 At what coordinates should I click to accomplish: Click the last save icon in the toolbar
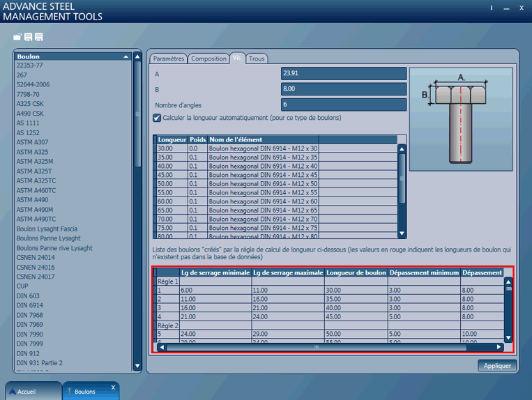pyautogui.click(x=38, y=37)
